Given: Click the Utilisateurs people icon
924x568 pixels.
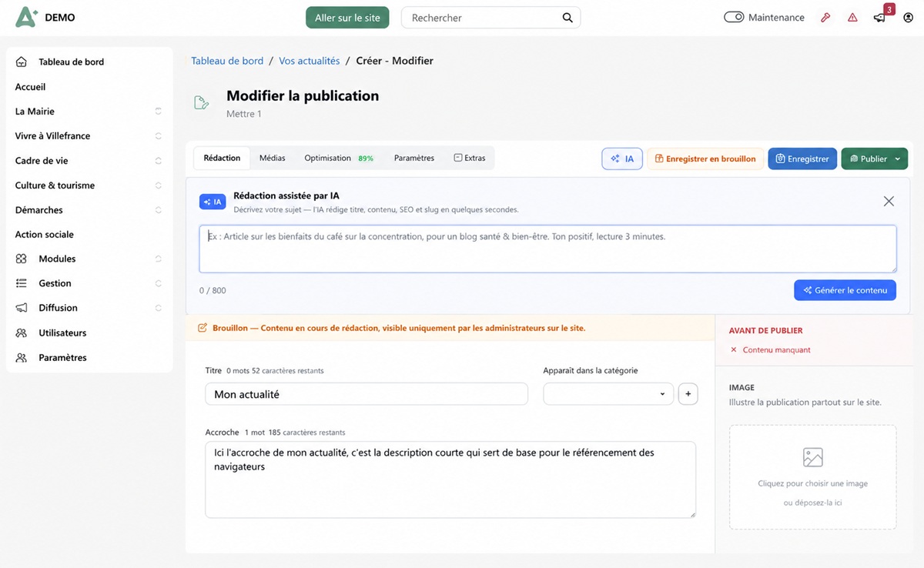Looking at the screenshot, I should (x=22, y=332).
